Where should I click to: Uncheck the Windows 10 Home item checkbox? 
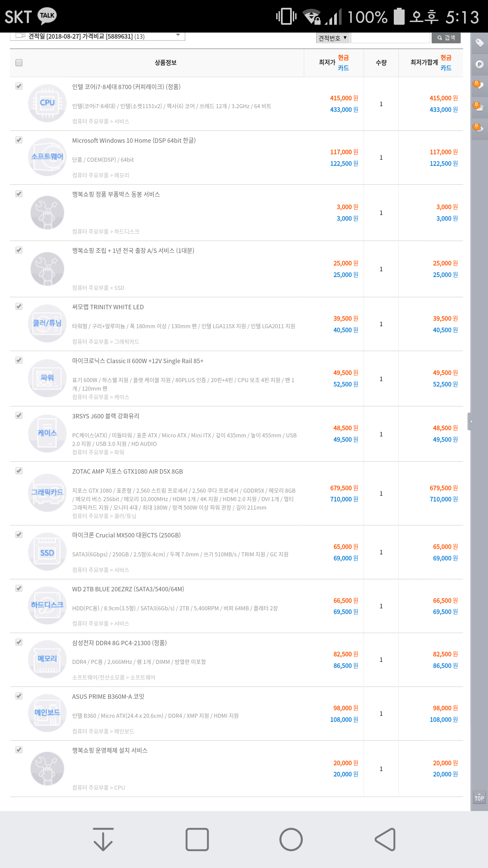(19, 140)
